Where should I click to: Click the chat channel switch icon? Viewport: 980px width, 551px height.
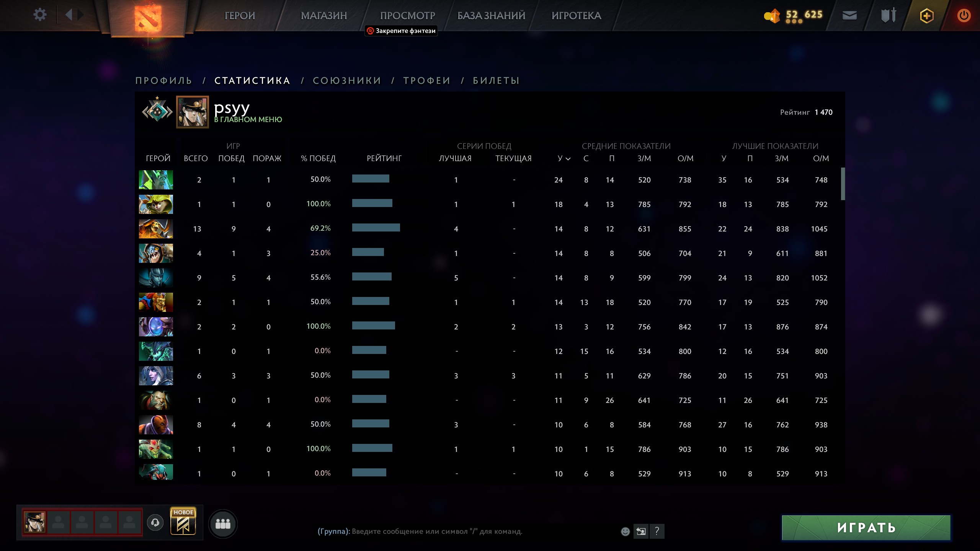coord(641,531)
